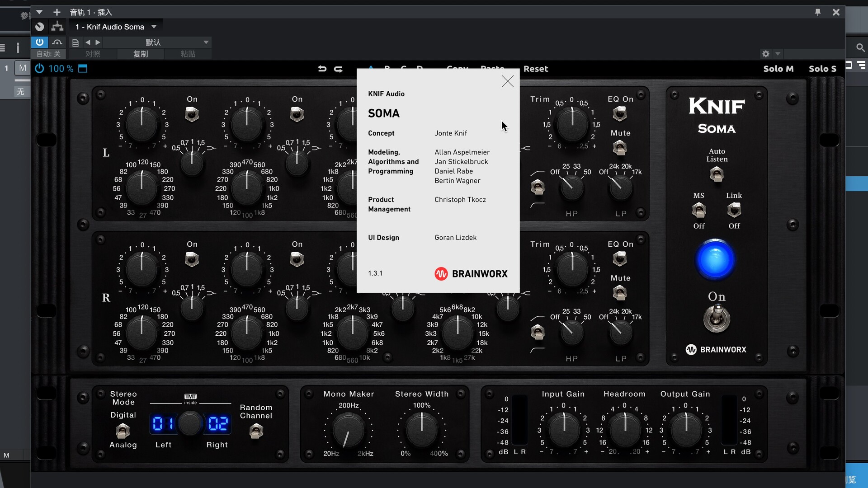Click the L channel Trim knob
Screen dimensions: 868x488
point(572,125)
